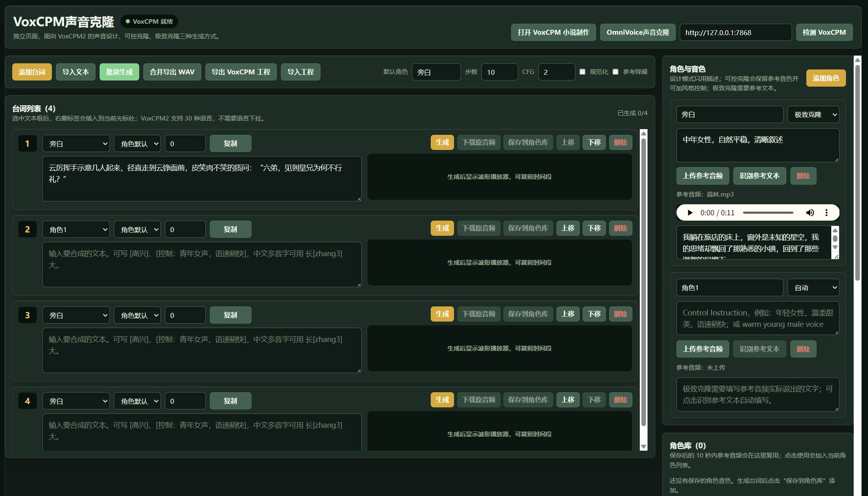This screenshot has height=496, width=868.
Task: Open 角色1's mode dropdown set to 自动
Action: [x=813, y=287]
